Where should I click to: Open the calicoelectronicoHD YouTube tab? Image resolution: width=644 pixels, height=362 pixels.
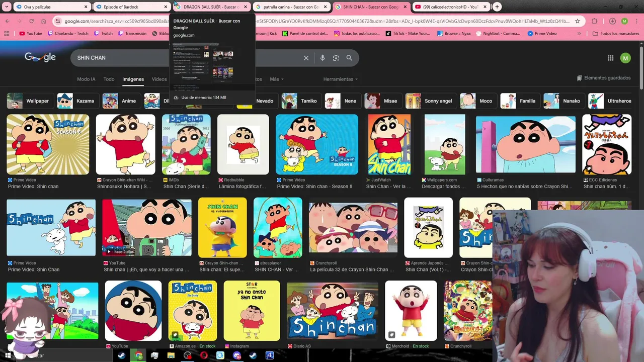click(x=451, y=7)
